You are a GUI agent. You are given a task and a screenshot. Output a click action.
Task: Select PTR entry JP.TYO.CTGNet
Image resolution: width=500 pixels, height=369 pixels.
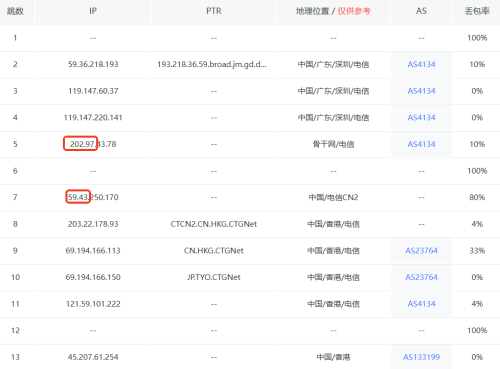point(214,277)
